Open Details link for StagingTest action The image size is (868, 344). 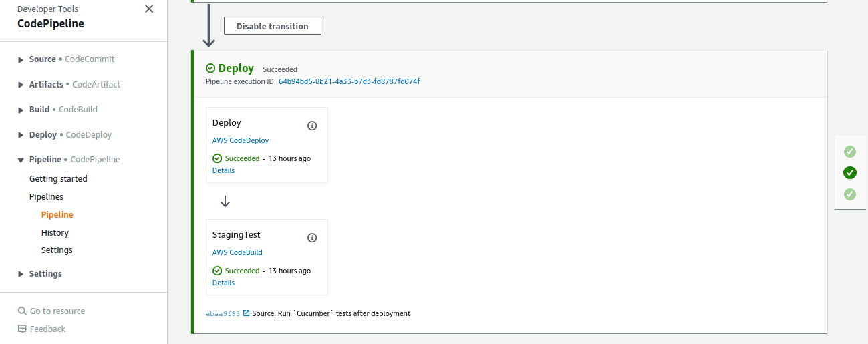click(x=223, y=283)
